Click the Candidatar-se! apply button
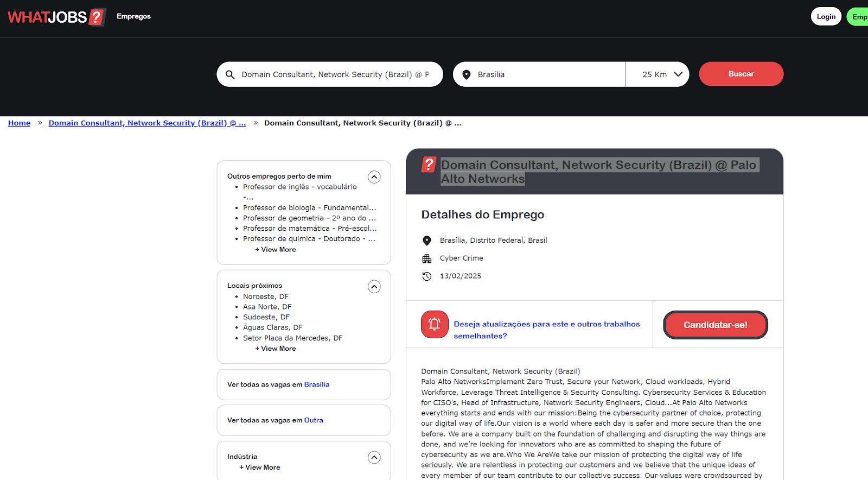868x480 pixels. pyautogui.click(x=715, y=325)
